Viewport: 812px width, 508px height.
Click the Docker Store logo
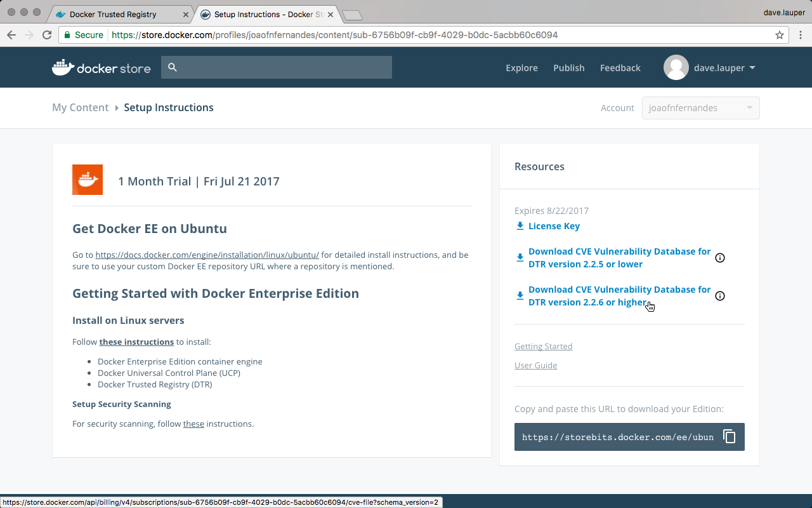tap(101, 68)
